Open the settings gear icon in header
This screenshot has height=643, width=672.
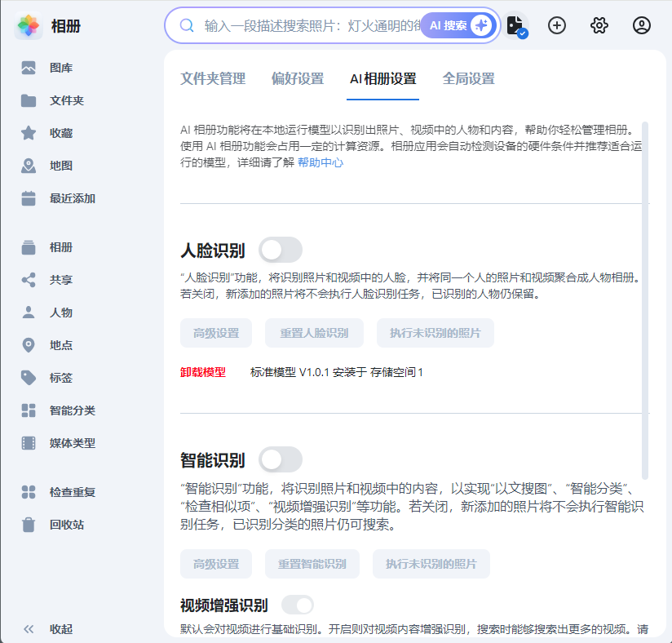coord(599,25)
